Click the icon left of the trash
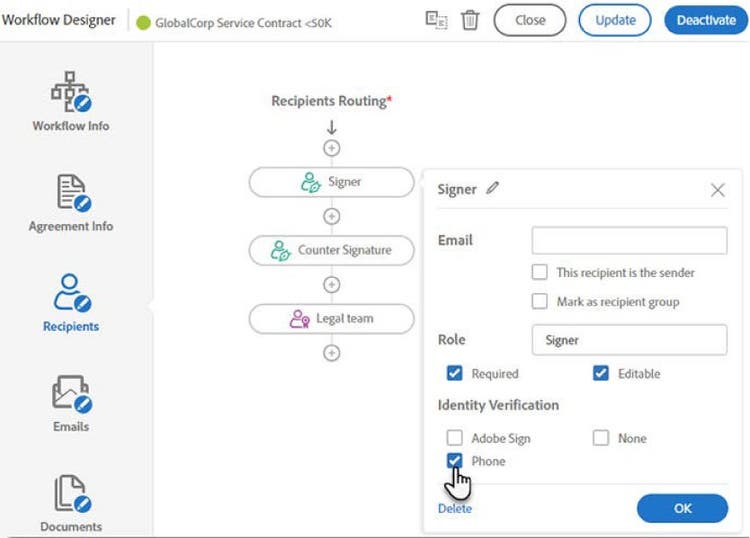This screenshot has height=538, width=750. pos(435,20)
